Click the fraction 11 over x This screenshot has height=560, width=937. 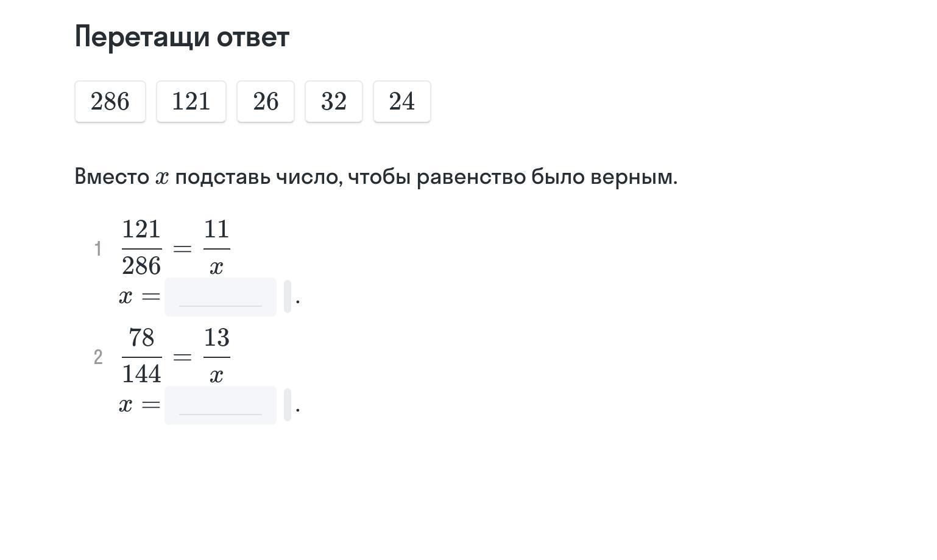216,248
